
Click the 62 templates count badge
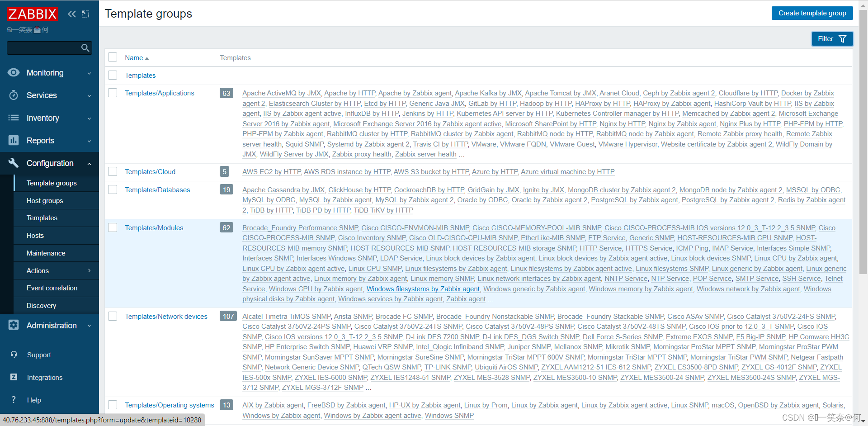226,227
